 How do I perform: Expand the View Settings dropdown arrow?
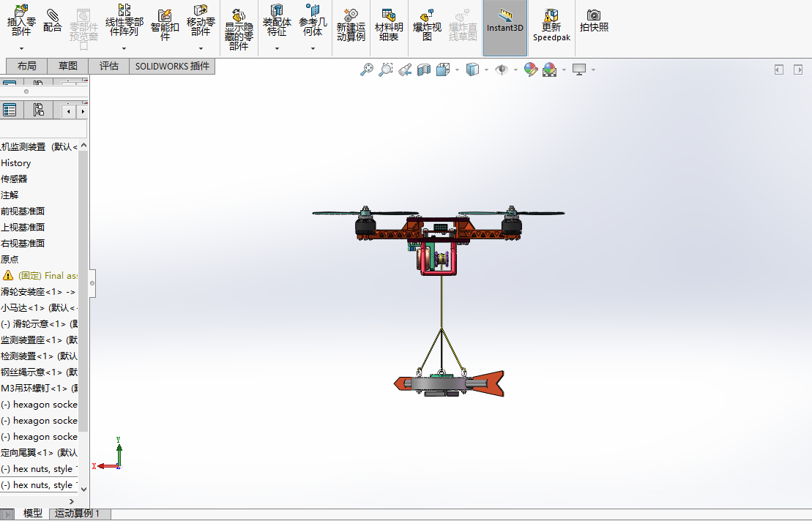pyautogui.click(x=594, y=70)
